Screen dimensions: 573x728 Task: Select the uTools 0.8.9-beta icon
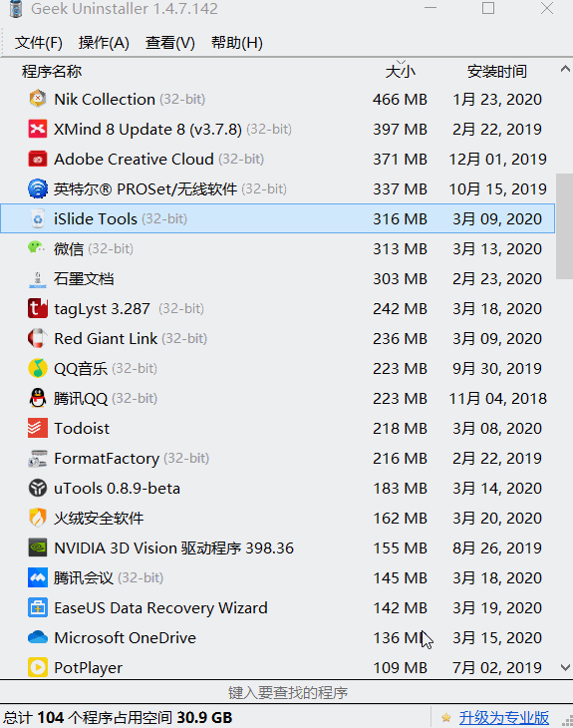point(38,488)
